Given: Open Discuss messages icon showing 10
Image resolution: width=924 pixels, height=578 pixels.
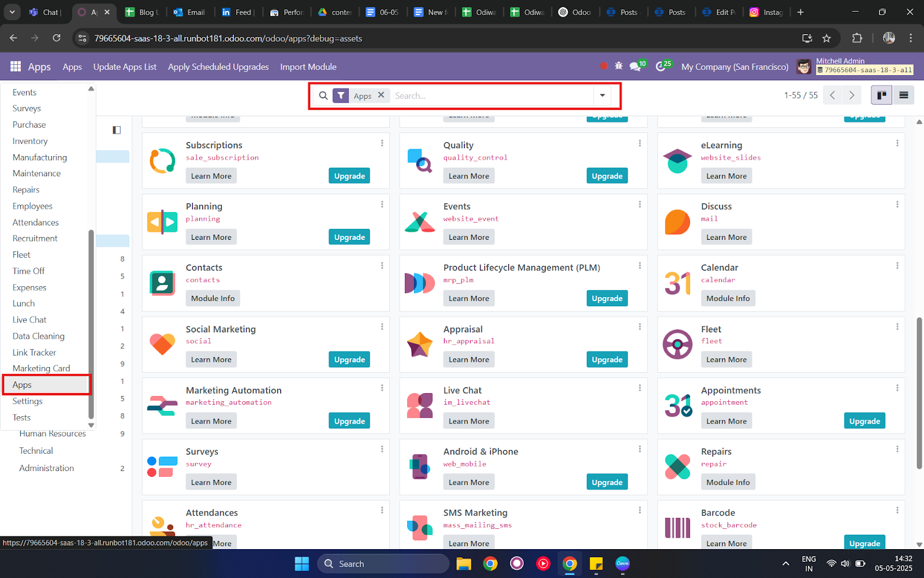Looking at the screenshot, I should [635, 66].
